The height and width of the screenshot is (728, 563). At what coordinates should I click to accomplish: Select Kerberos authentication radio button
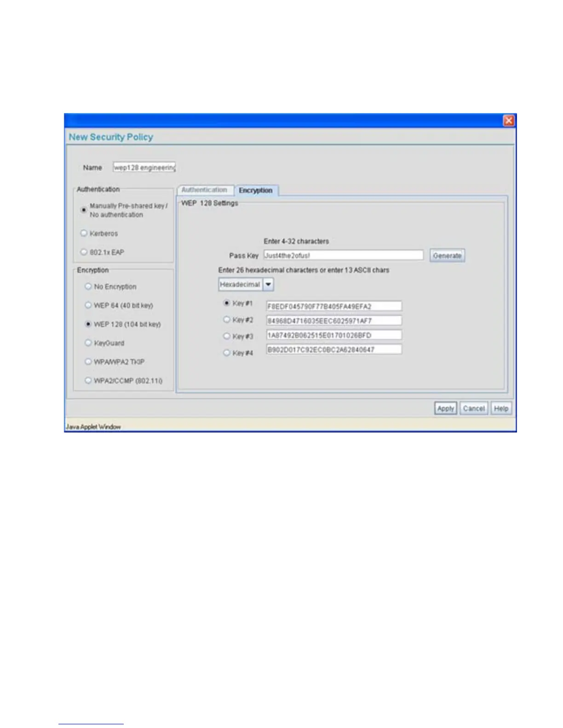click(x=84, y=233)
